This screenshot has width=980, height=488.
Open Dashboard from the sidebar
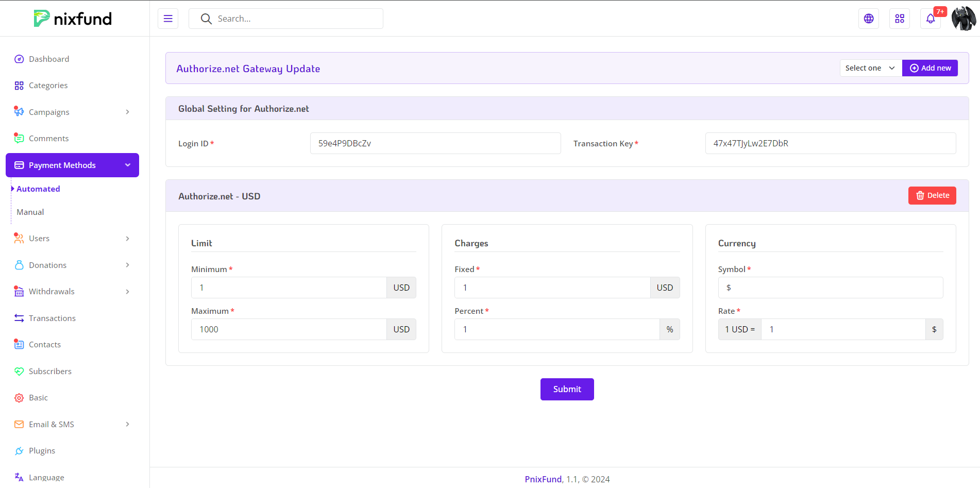coord(49,59)
